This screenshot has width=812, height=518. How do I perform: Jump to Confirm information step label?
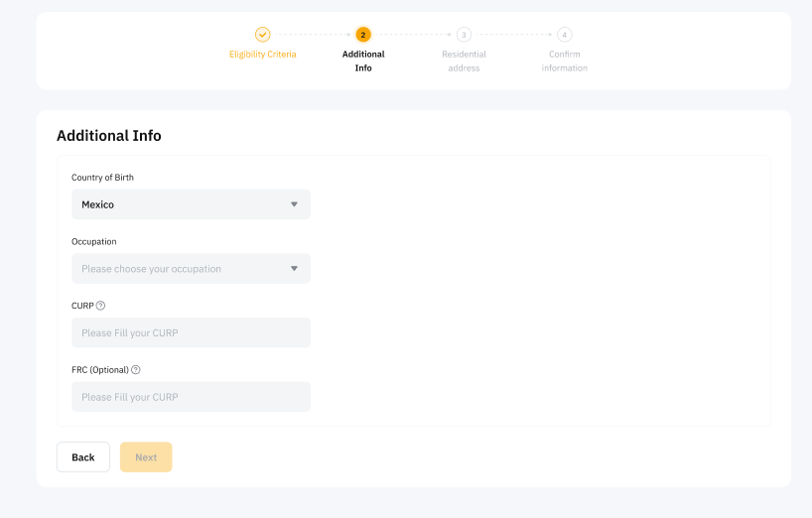pos(564,61)
